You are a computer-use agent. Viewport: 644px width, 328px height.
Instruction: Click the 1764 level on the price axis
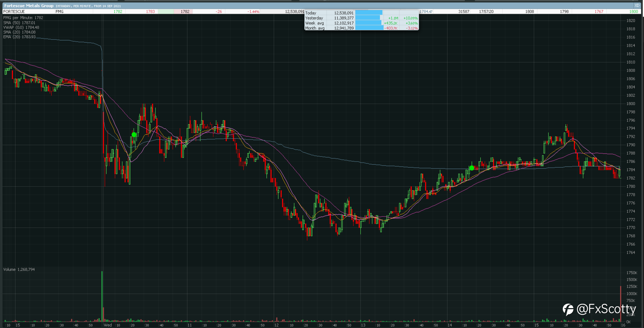[x=631, y=253]
